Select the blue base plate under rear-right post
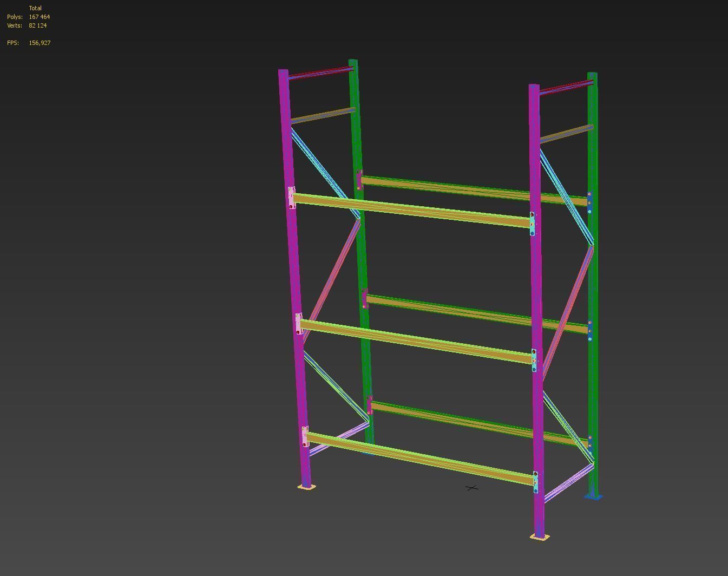728x576 pixels. (593, 496)
